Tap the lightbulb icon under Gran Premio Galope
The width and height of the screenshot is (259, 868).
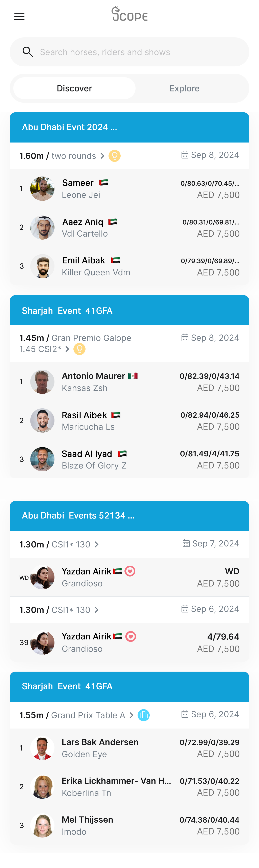(79, 349)
